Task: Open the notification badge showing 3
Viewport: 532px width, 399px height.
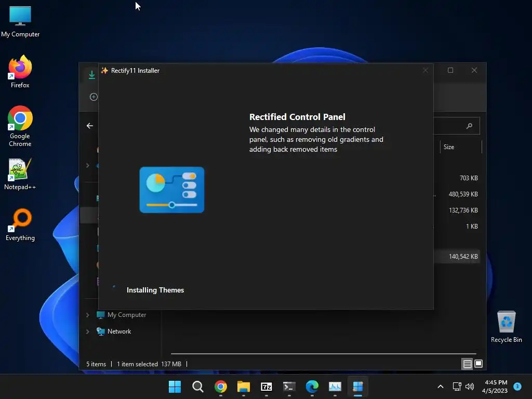Action: tap(517, 386)
